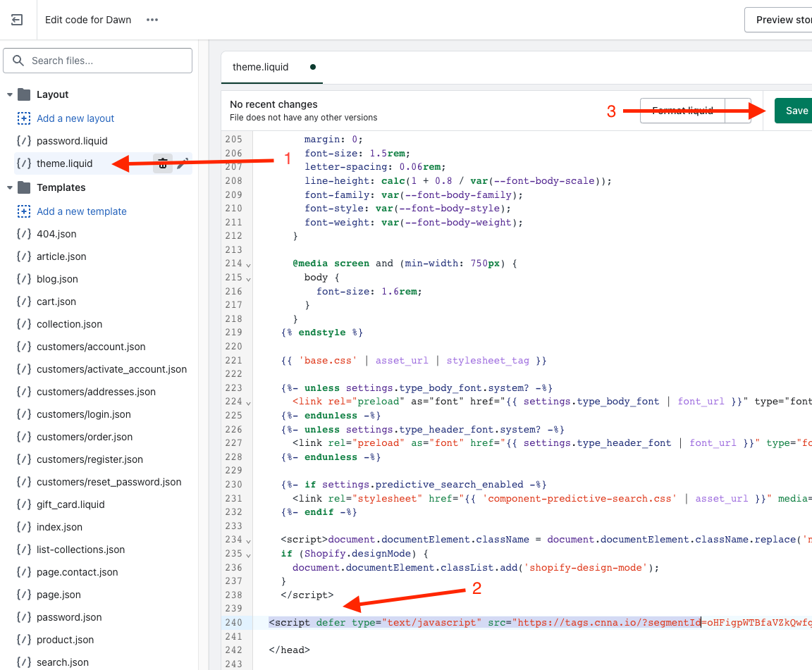Open customers/register.json file

point(90,459)
